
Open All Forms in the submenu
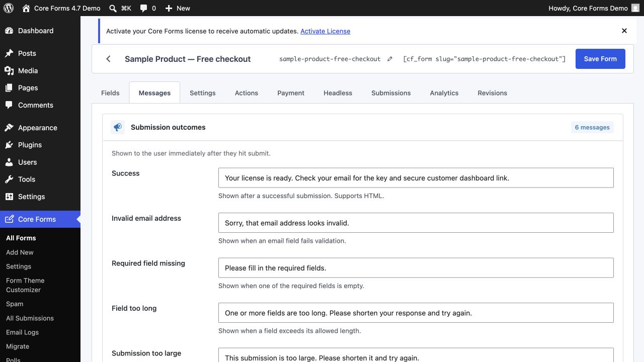21,238
